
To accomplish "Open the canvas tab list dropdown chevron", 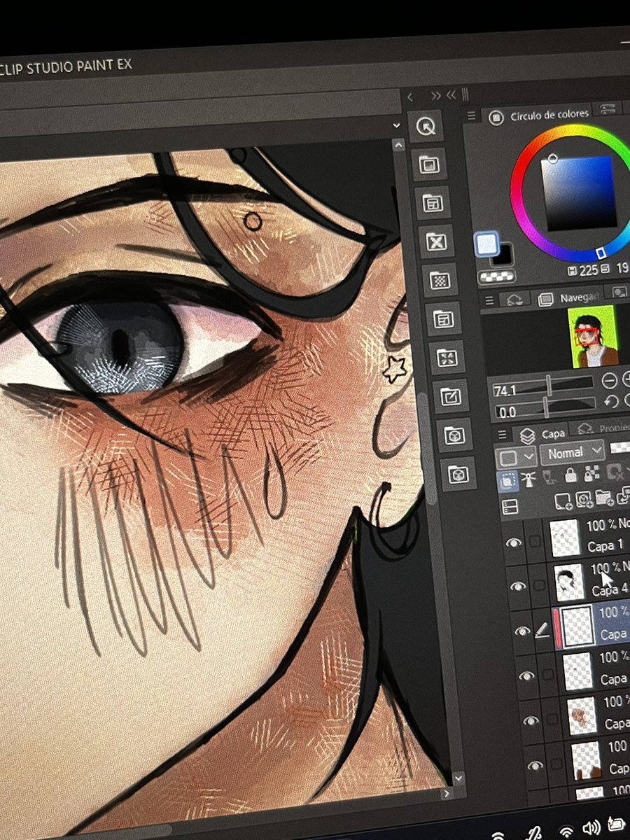I will (396, 125).
